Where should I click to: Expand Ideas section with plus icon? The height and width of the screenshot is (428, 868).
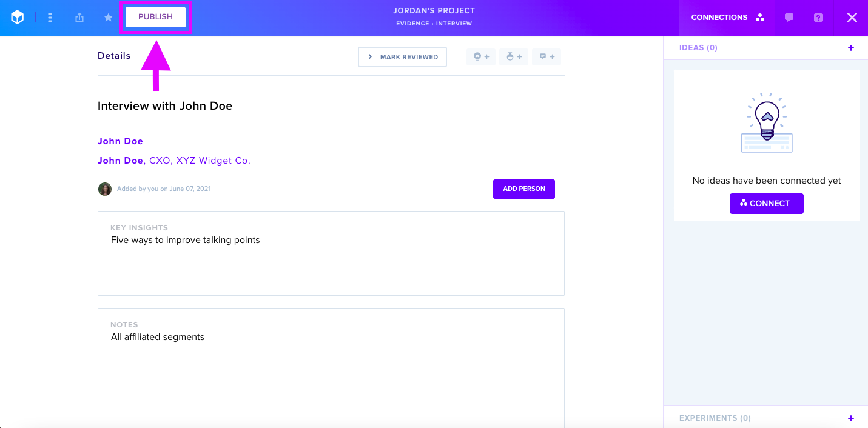point(851,48)
